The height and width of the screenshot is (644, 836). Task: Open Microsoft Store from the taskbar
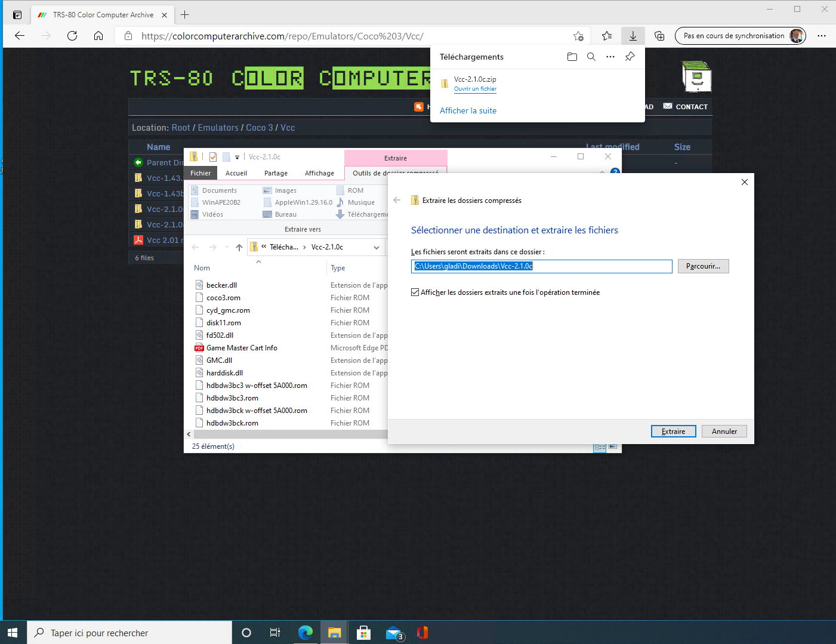coord(363,633)
